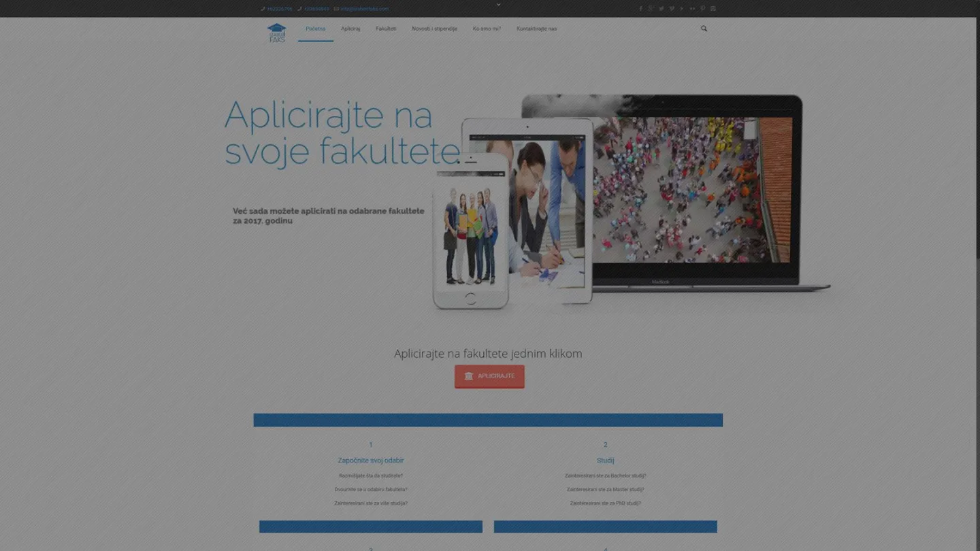Open Novosti i stipendije menu item
Image resolution: width=980 pixels, height=551 pixels.
point(434,29)
